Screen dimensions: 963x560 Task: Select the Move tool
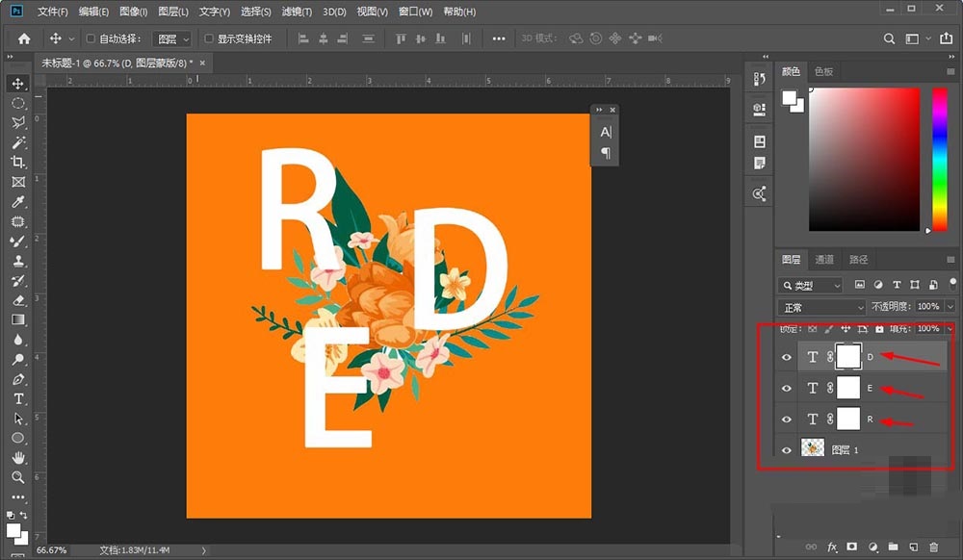pos(19,84)
